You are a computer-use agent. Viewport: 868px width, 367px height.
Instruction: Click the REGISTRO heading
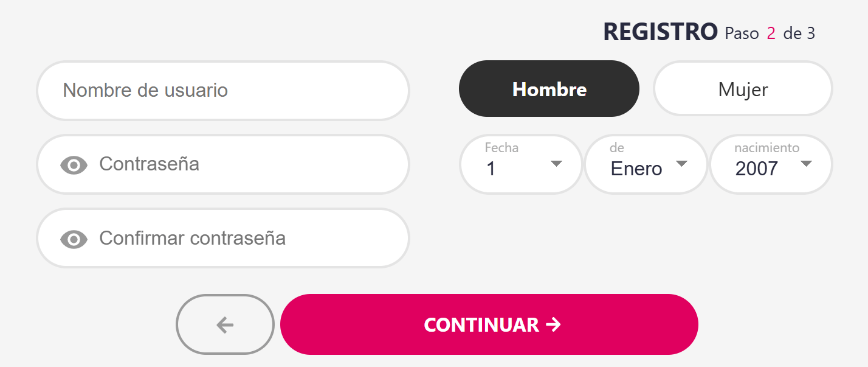pos(660,32)
